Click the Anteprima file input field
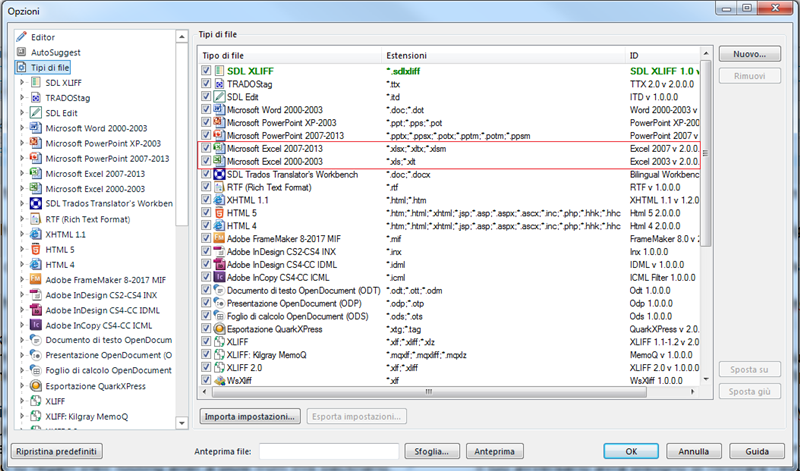The image size is (800, 471). pos(329,451)
